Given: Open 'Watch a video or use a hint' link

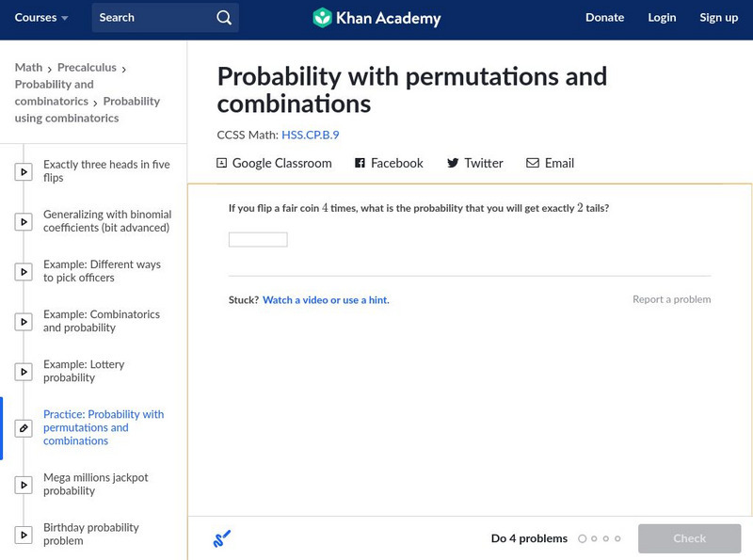Looking at the screenshot, I should (x=326, y=300).
